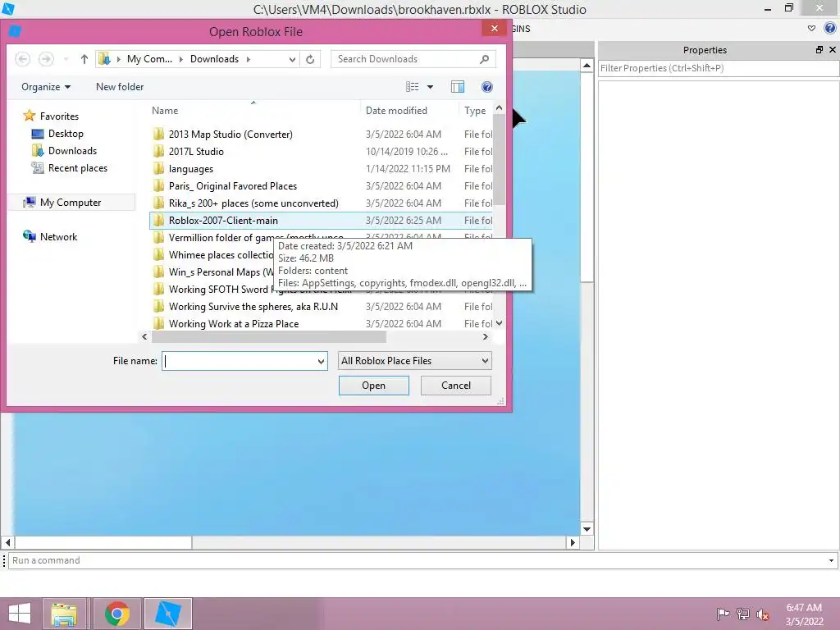Open the address bar path history dropdown
Screen dimensions: 840x630
(x=293, y=59)
